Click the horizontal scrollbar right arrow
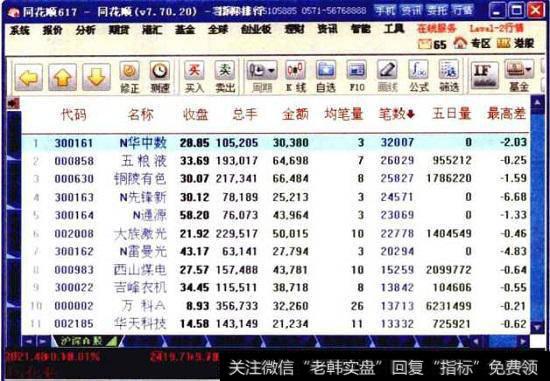Image resolution: width=550 pixels, height=381 pixels. click(523, 341)
